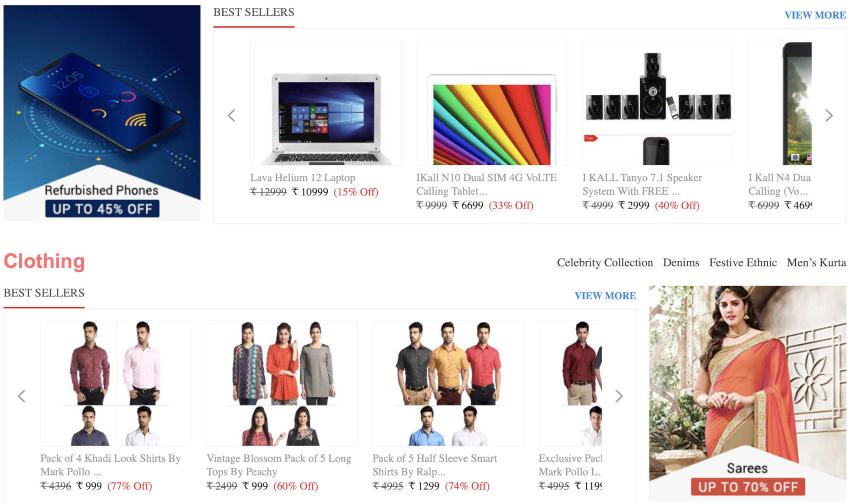Click next arrow in electronics best sellers carousel
Viewport: 854px width, 504px height.
829,115
